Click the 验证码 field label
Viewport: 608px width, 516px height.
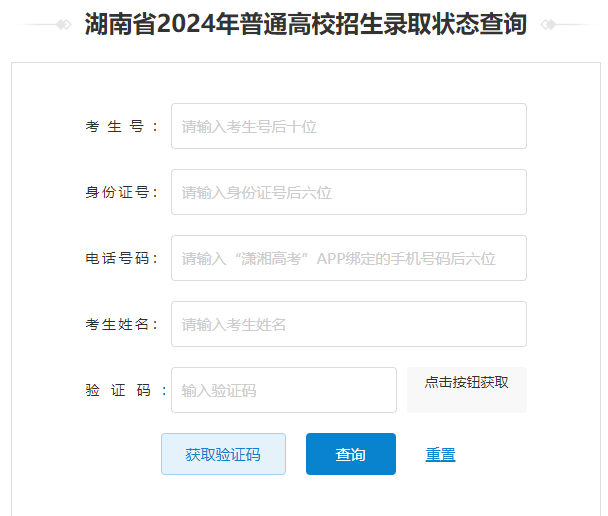(x=125, y=390)
